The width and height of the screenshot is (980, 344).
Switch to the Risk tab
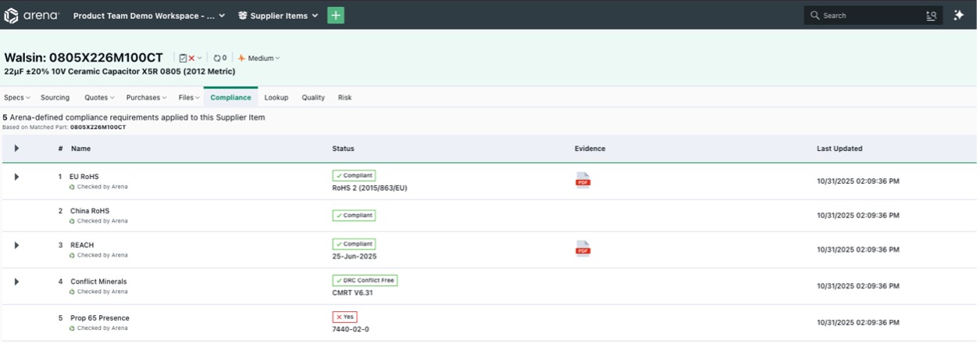coord(344,98)
